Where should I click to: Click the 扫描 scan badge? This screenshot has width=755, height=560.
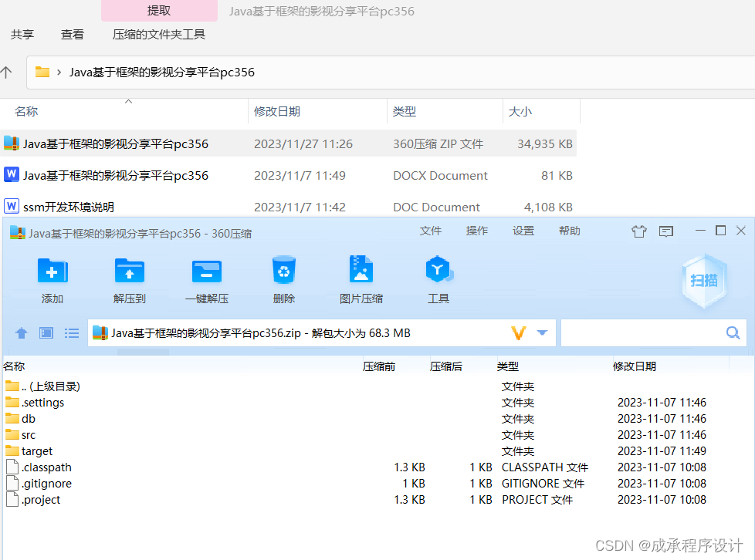click(x=703, y=281)
